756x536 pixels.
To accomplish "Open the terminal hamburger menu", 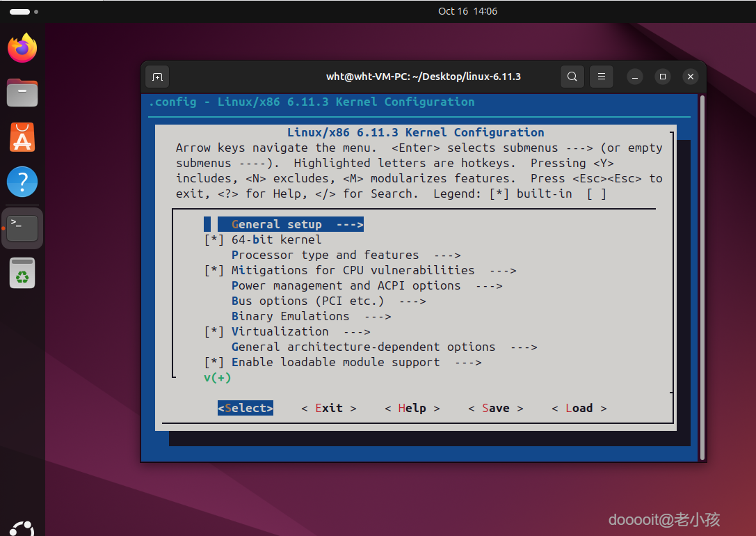I will tap(601, 77).
